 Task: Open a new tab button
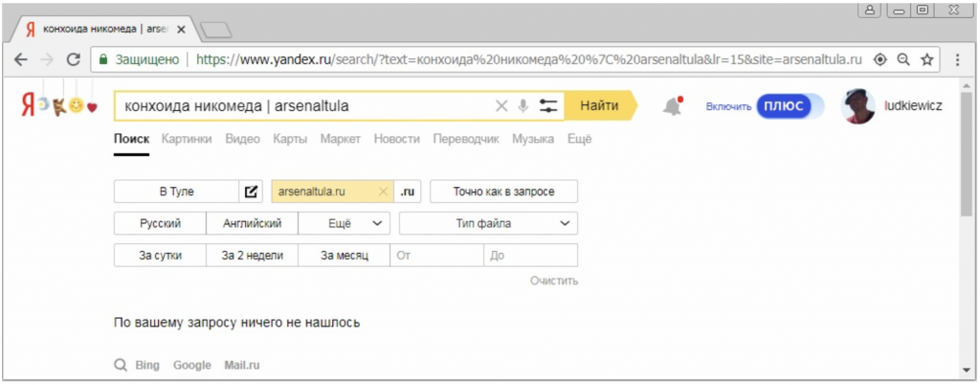click(216, 30)
